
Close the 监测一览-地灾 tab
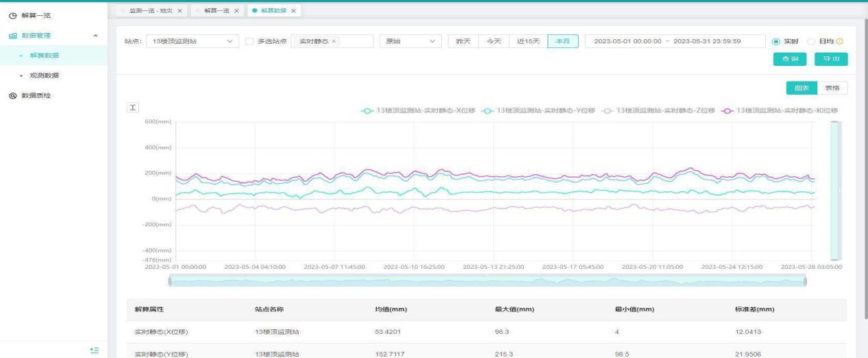tap(179, 11)
